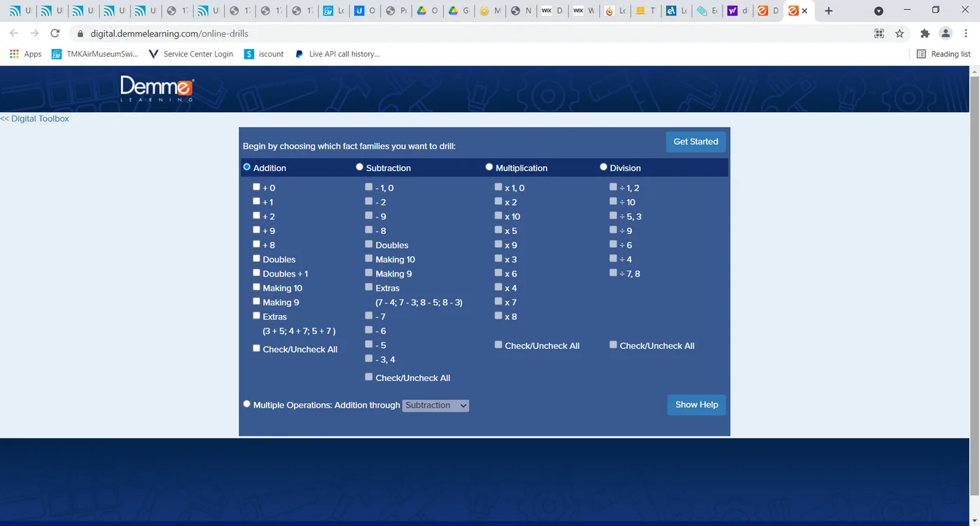Open the TMKAirMuseumSwi... bookmark
This screenshot has height=526, width=980.
(x=95, y=54)
